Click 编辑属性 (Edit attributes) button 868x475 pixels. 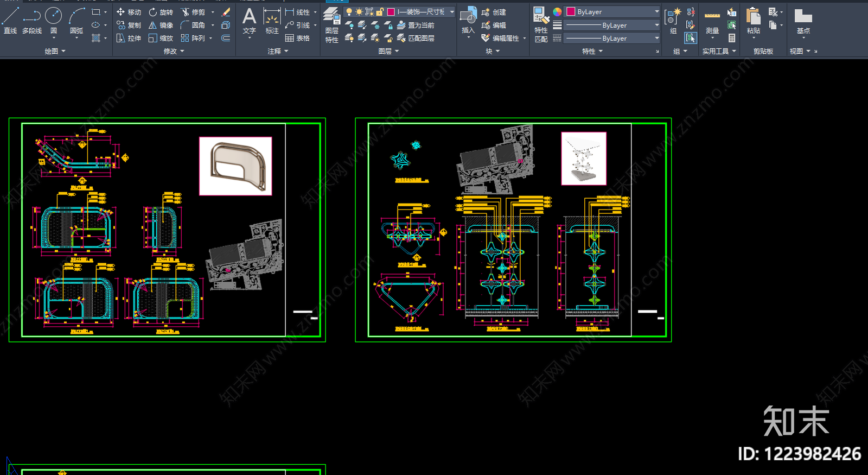[500, 38]
